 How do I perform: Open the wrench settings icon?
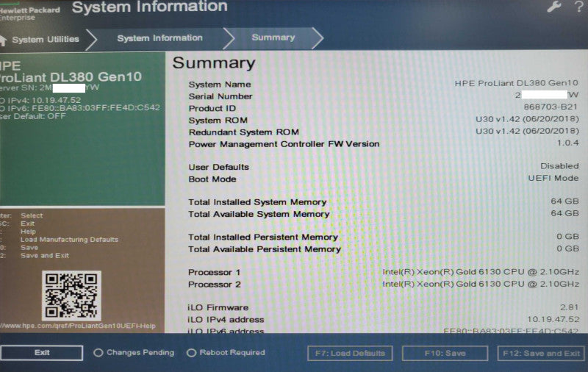tap(554, 7)
